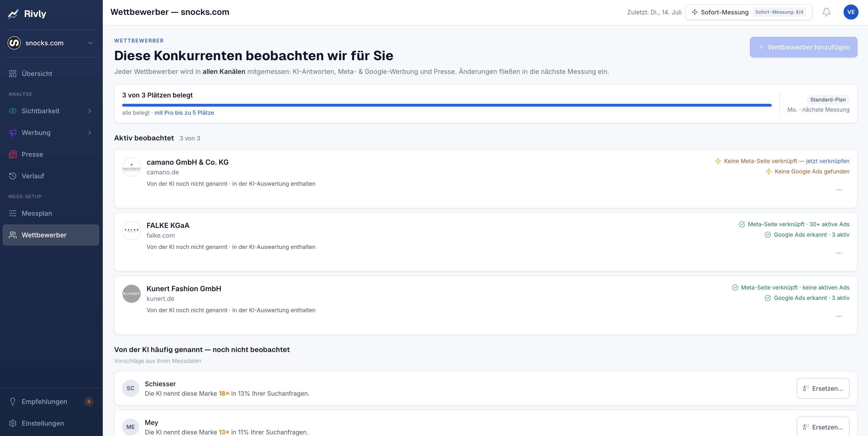Click the Kunert Fashion GmbH name
Screen dimensions: 868x436
pyautogui.click(x=184, y=289)
